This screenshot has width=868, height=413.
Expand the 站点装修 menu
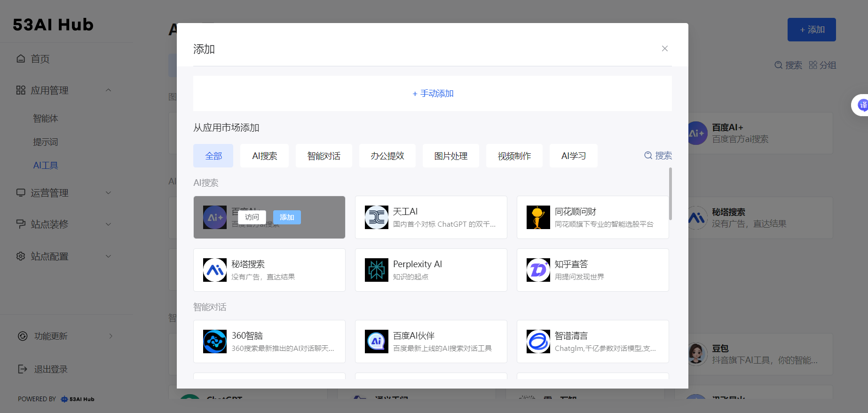click(x=108, y=224)
